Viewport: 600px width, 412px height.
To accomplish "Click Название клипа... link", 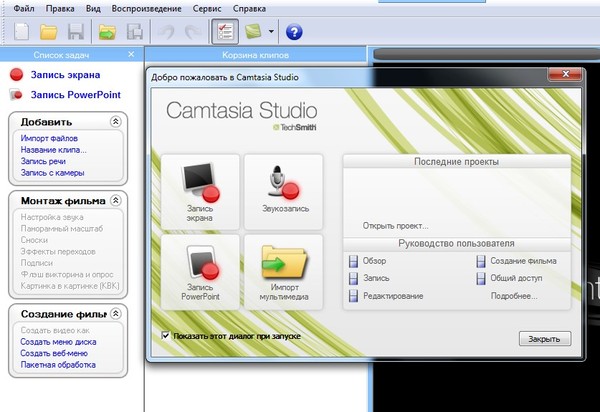I will point(54,150).
